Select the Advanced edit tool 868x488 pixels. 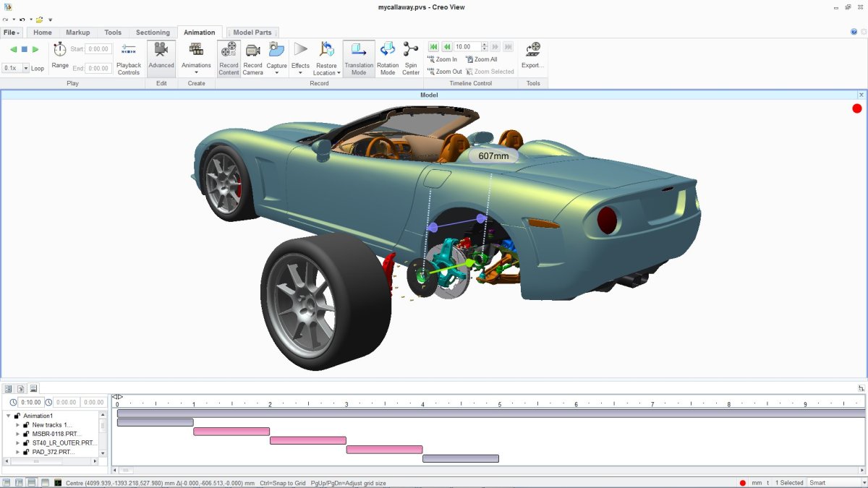pyautogui.click(x=161, y=58)
